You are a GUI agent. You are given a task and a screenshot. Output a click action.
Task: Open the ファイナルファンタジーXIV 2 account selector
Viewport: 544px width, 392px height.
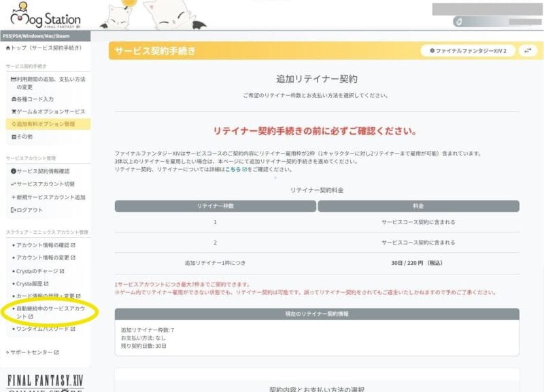(x=468, y=51)
